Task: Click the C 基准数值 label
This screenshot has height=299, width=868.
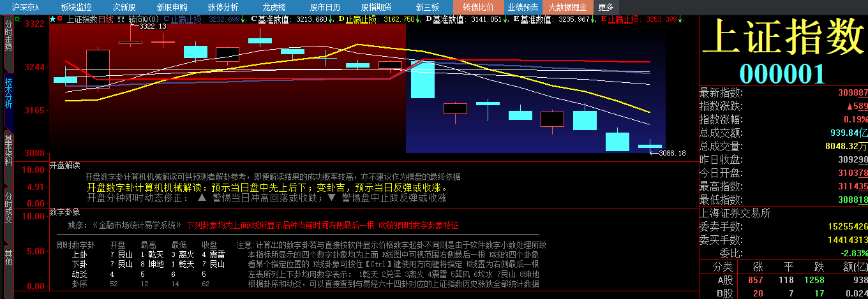Action: [271, 19]
